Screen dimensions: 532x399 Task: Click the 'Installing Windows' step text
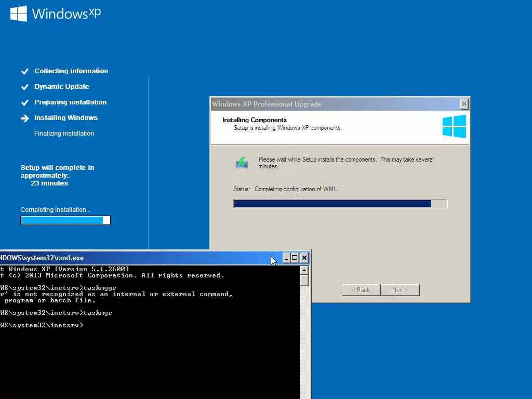(66, 118)
